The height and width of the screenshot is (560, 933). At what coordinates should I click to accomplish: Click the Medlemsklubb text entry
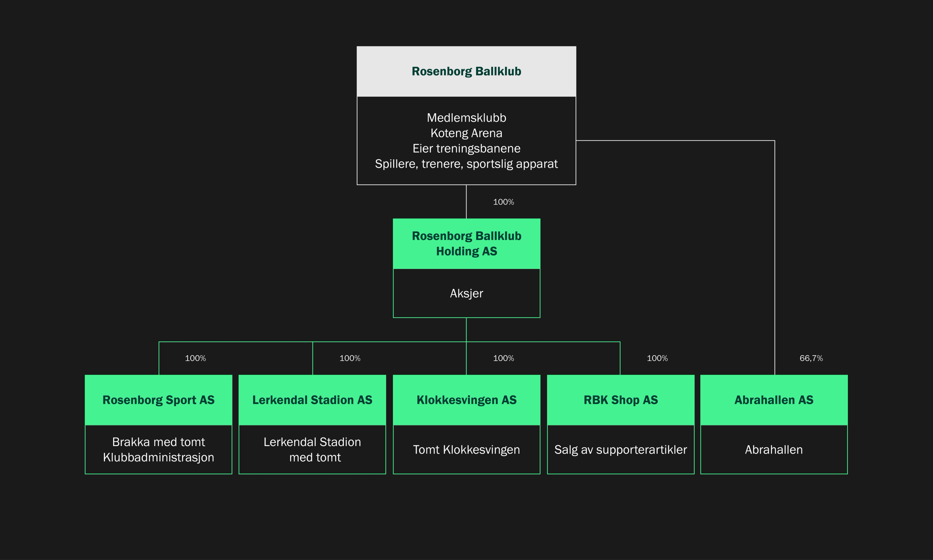[466, 118]
